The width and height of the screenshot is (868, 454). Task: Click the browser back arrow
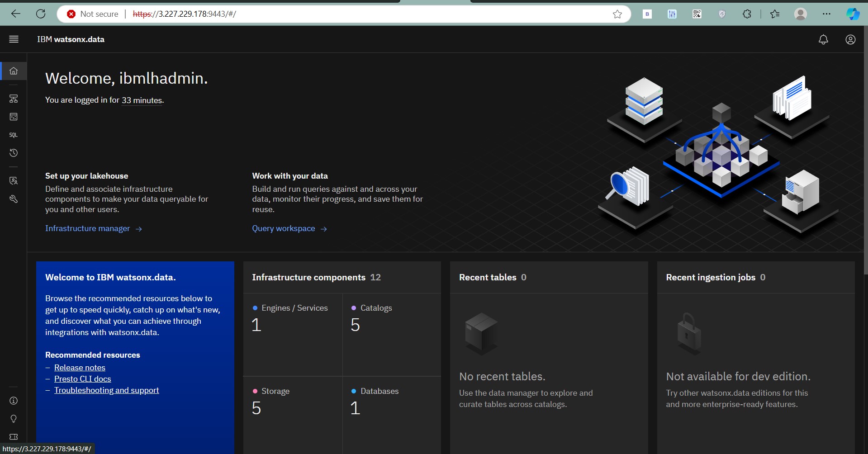point(16,14)
